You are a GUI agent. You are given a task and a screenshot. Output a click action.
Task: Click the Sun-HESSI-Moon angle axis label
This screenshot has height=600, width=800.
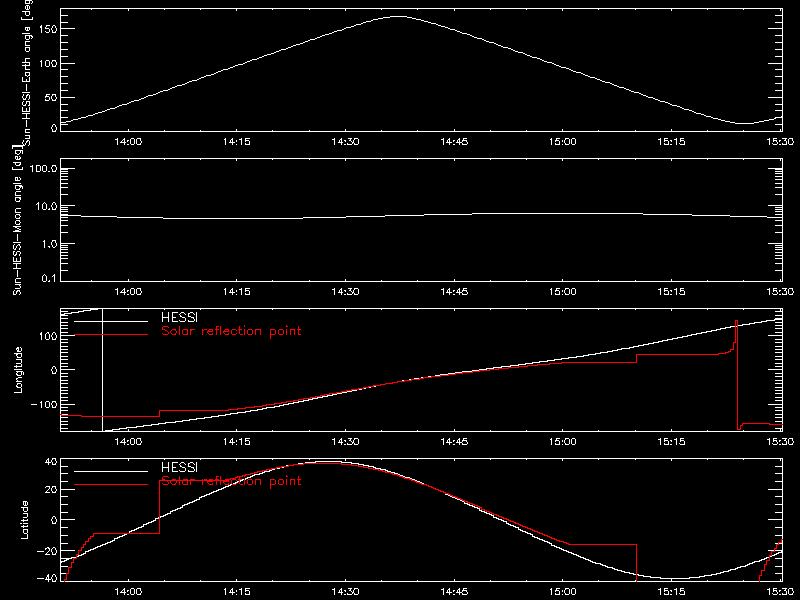tap(17, 220)
